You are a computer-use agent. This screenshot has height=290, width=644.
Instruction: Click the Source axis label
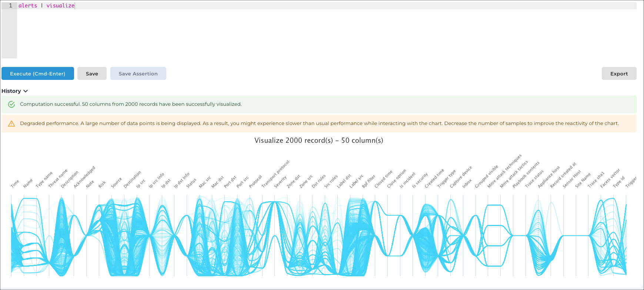116,183
